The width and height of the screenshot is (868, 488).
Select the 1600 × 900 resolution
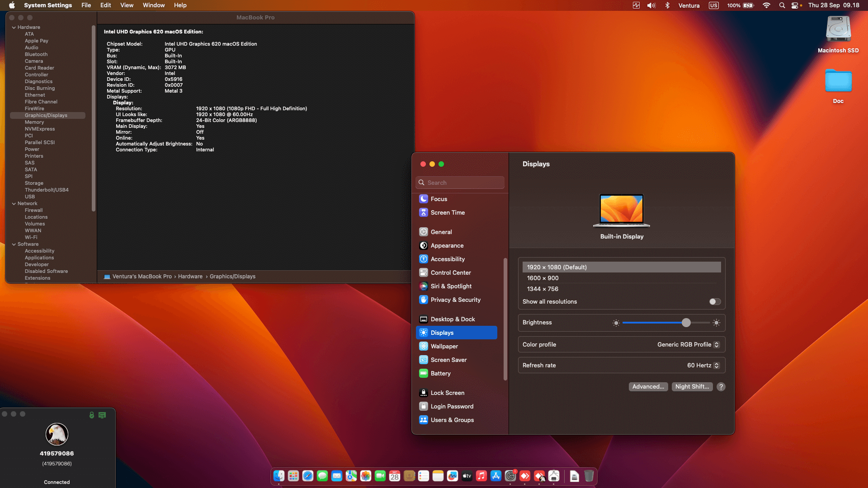542,278
